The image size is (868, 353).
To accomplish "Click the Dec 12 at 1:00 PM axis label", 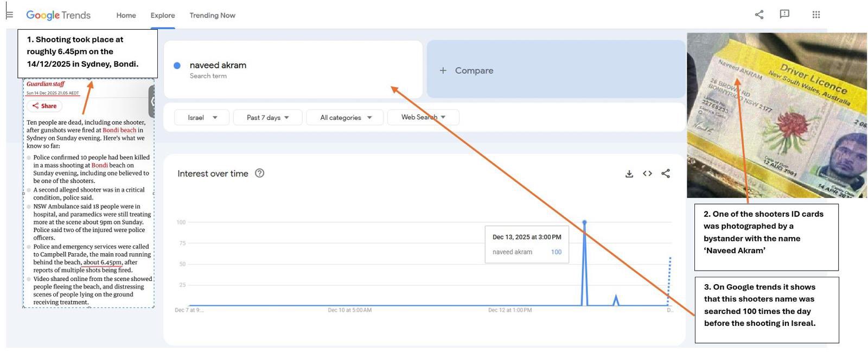I will click(x=510, y=310).
